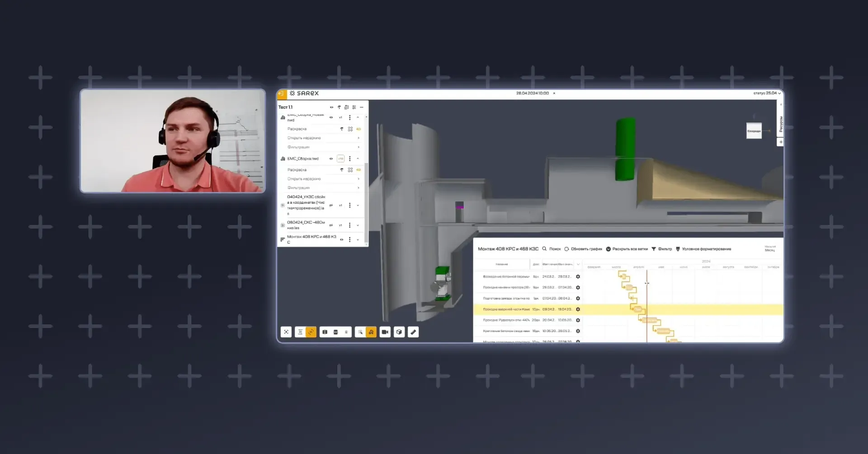Viewport: 868px width, 454px height.
Task: Select the ruler measurement tool
Action: (413, 332)
